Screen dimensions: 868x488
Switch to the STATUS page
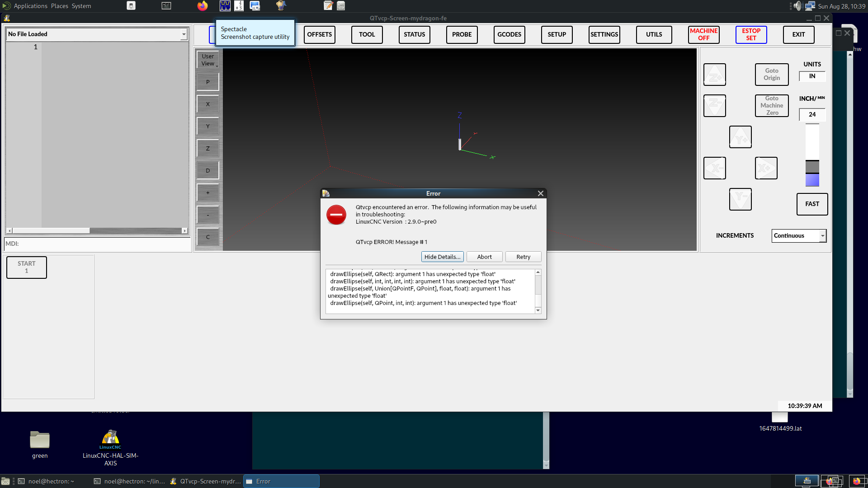415,34
